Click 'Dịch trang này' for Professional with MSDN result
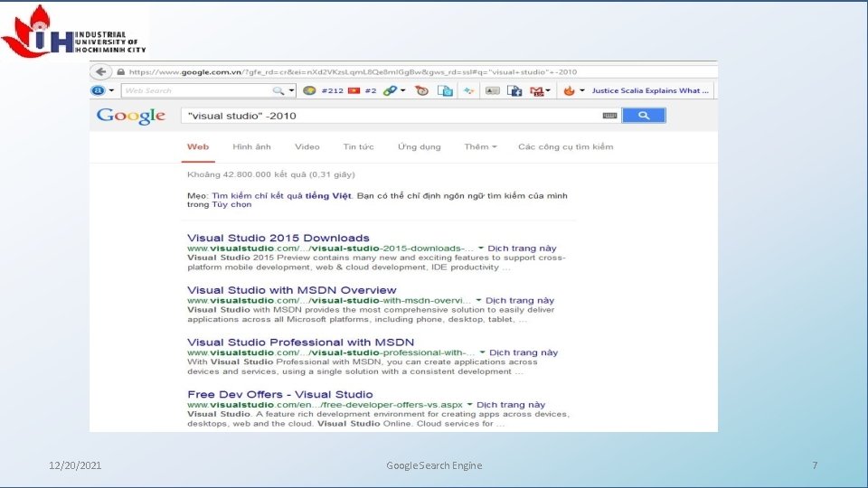The image size is (868, 488). (524, 352)
